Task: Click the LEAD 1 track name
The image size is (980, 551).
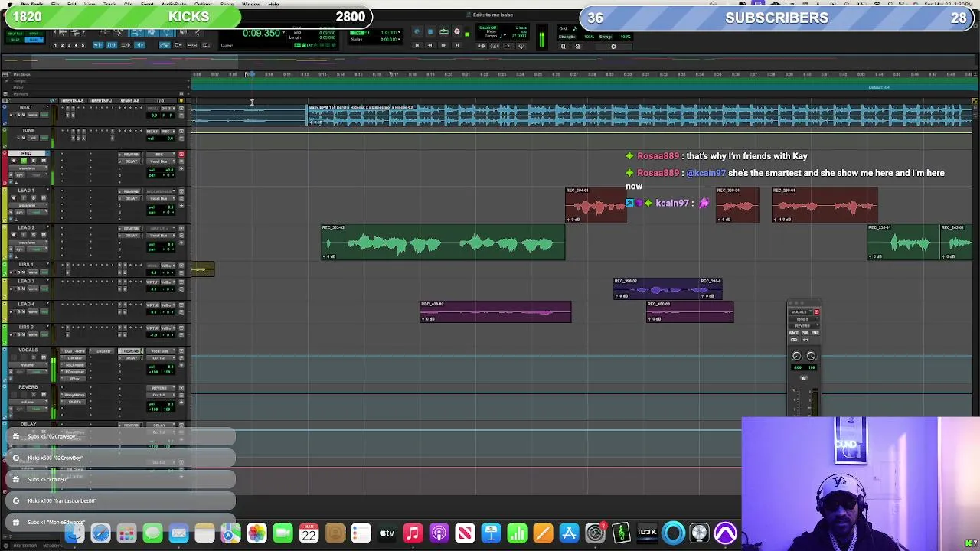Action: pos(26,190)
